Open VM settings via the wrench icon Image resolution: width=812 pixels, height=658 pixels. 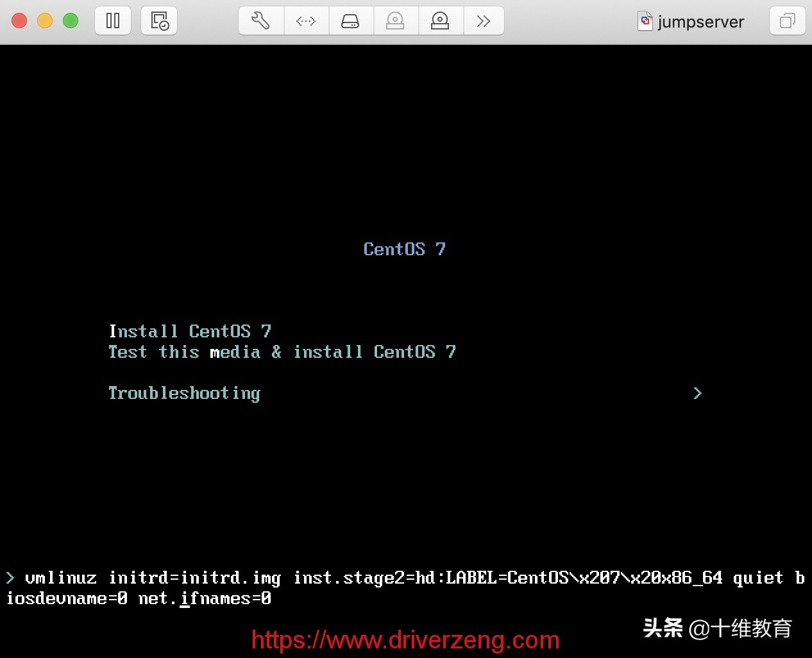(260, 21)
